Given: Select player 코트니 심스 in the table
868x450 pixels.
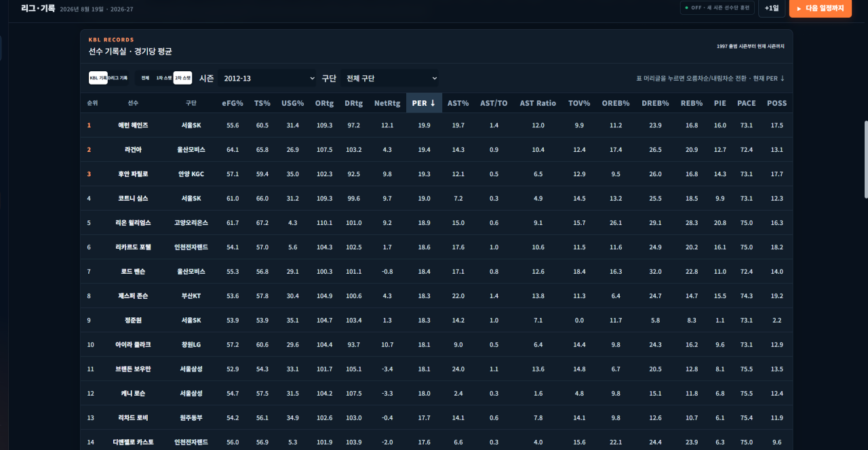Looking at the screenshot, I should point(133,199).
